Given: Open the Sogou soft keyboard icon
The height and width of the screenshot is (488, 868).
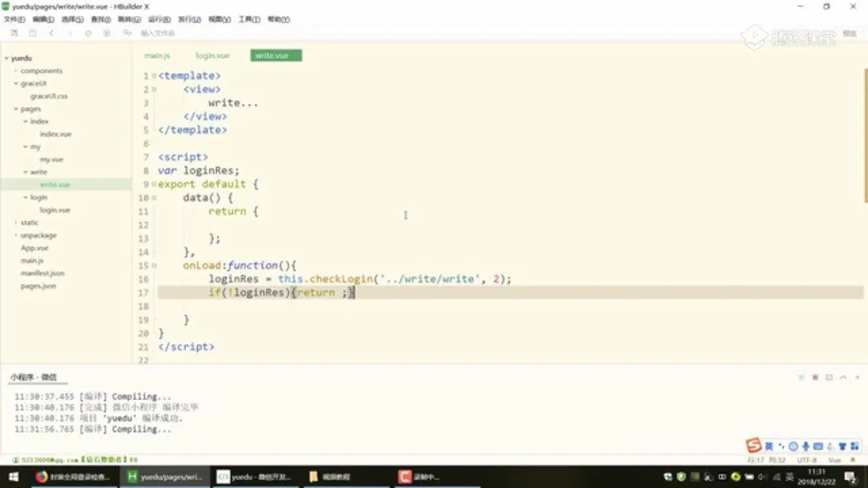Looking at the screenshot, I should 818,446.
